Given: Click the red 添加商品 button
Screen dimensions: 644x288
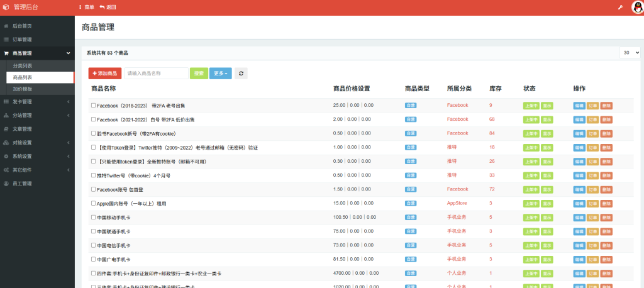Looking at the screenshot, I should click(105, 73).
